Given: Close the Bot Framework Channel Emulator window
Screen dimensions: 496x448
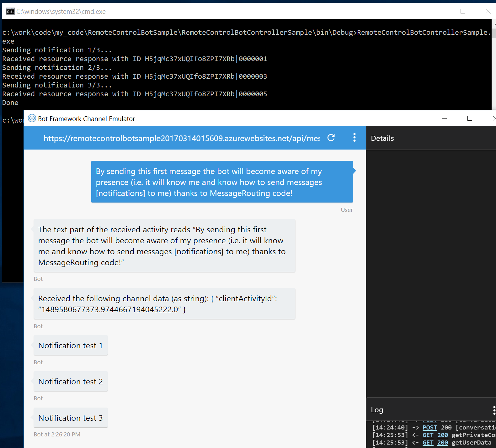Looking at the screenshot, I should 494,118.
